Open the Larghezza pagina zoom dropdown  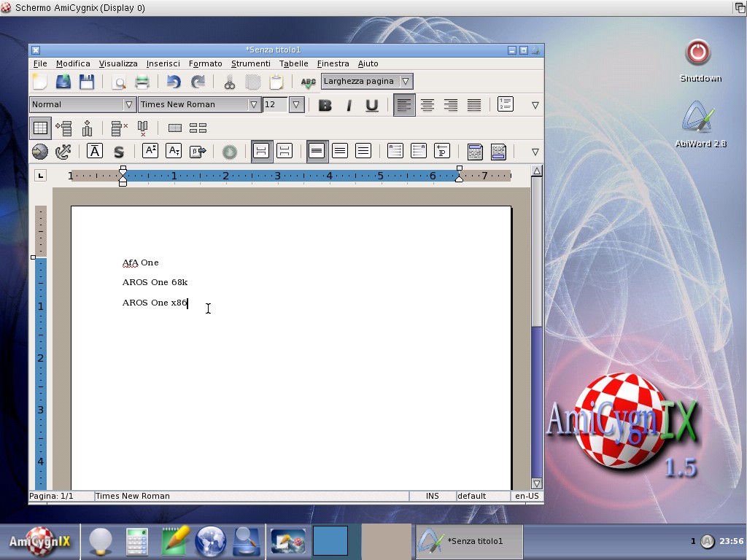406,81
